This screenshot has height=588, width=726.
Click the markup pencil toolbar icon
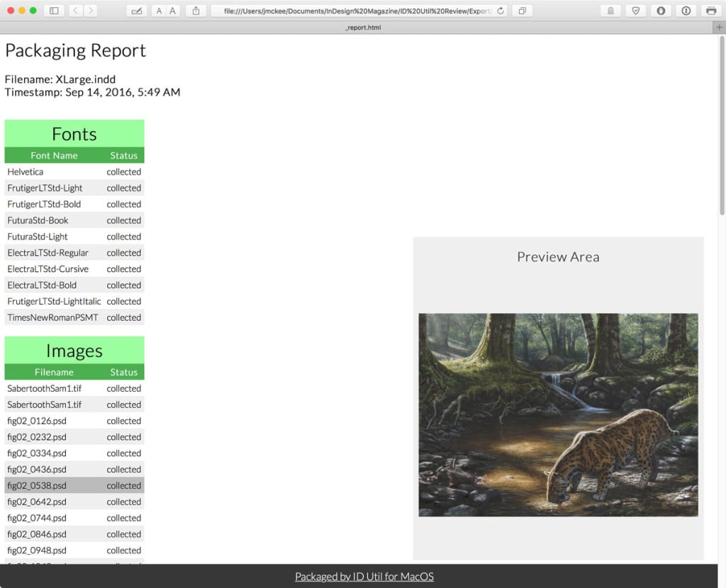coord(137,11)
